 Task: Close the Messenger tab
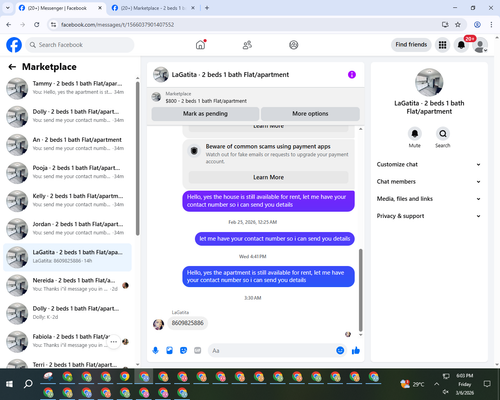point(100,8)
